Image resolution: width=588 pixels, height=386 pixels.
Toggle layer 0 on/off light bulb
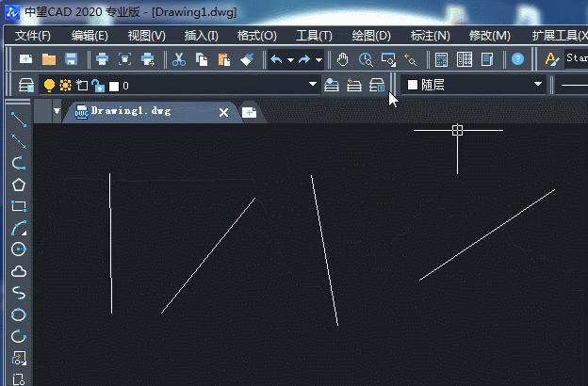click(x=49, y=86)
